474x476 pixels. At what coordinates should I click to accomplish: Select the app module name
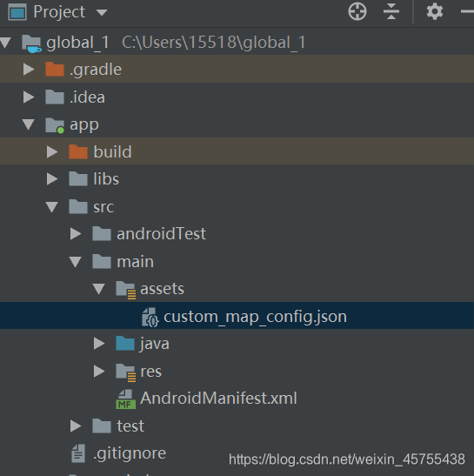[x=84, y=125]
